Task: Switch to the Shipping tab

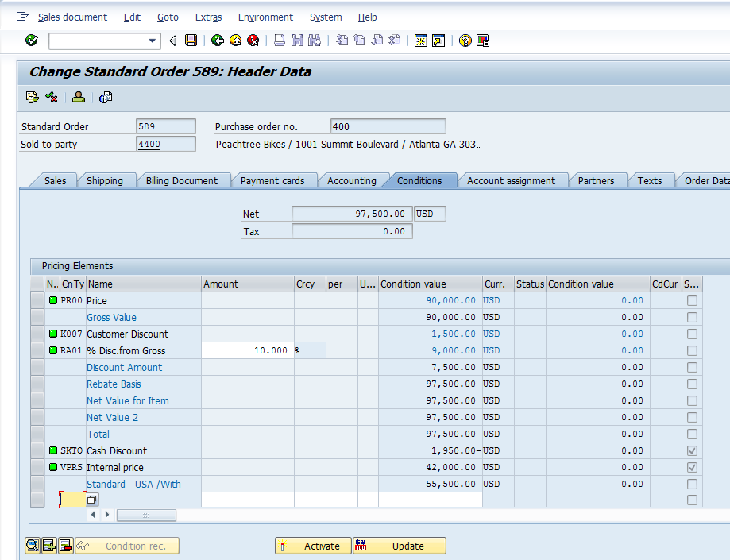Action: [x=105, y=180]
